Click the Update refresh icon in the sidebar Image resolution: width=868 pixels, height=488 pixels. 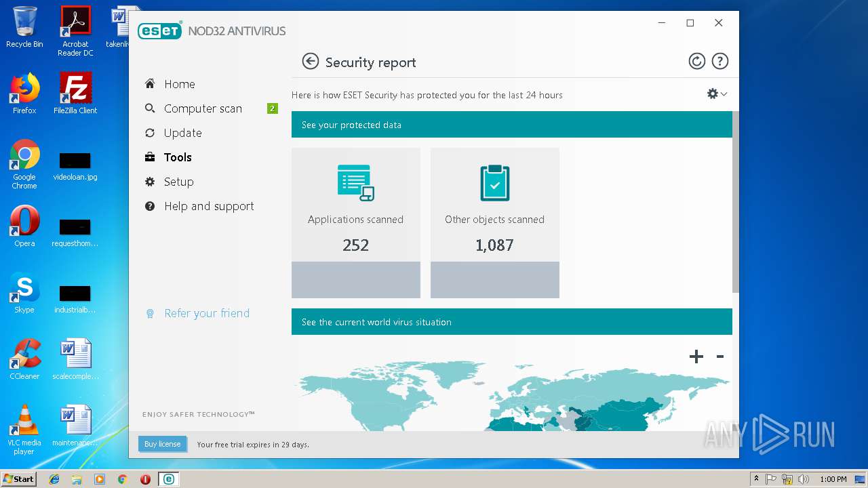tap(150, 133)
